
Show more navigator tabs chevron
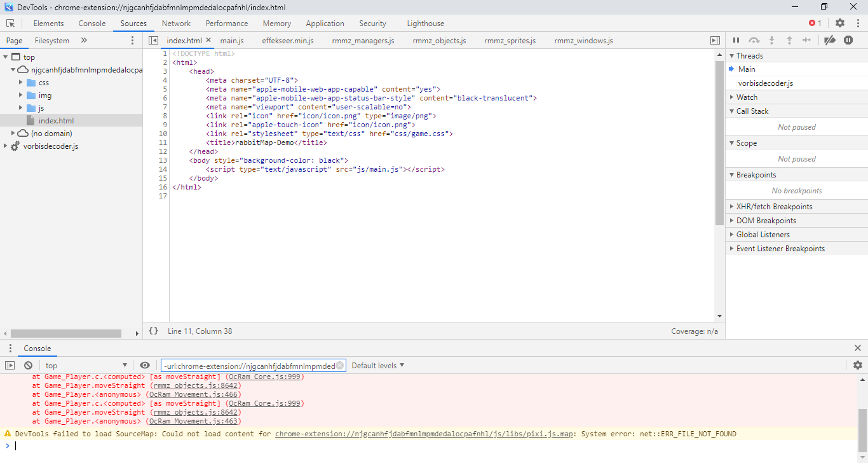[x=84, y=41]
